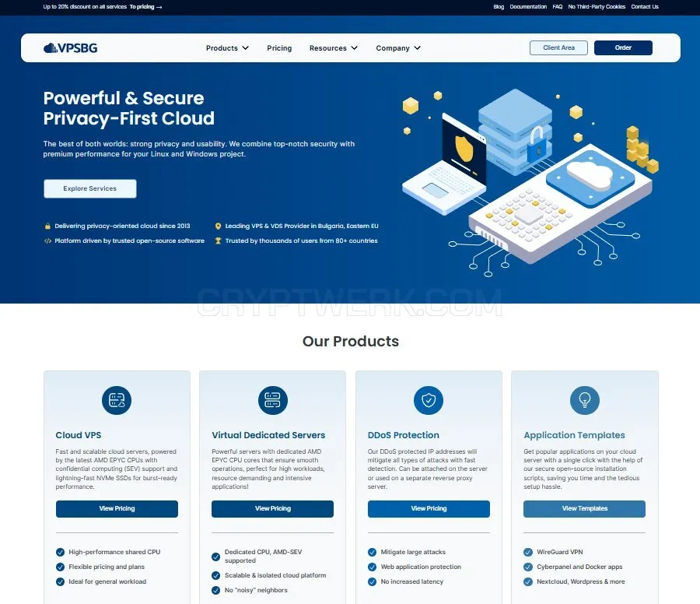
Task: View Pricing for DDoS Protection
Action: click(429, 509)
